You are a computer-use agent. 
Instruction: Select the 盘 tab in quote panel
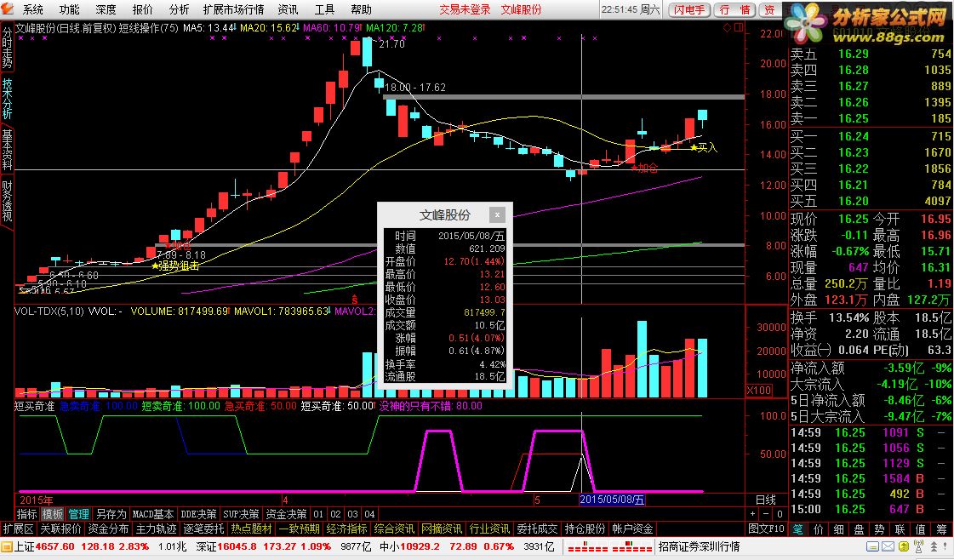click(x=859, y=529)
